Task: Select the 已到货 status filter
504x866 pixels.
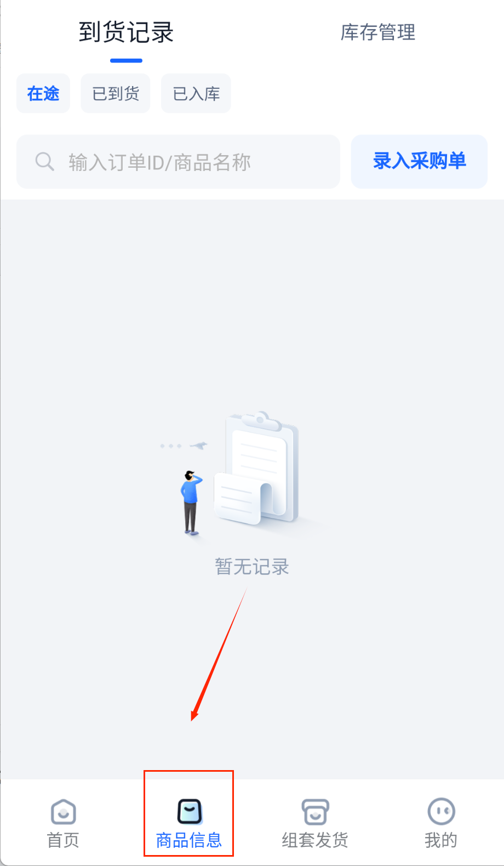Action: point(116,93)
